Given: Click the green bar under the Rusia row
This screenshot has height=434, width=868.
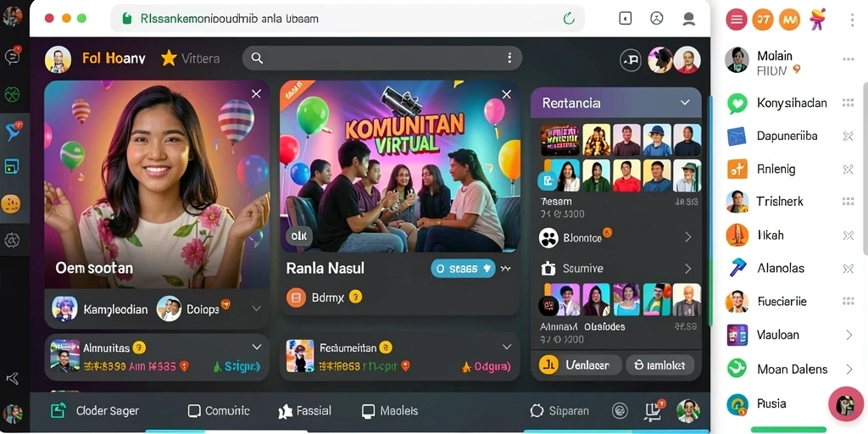Looking at the screenshot, I should pos(788,430).
